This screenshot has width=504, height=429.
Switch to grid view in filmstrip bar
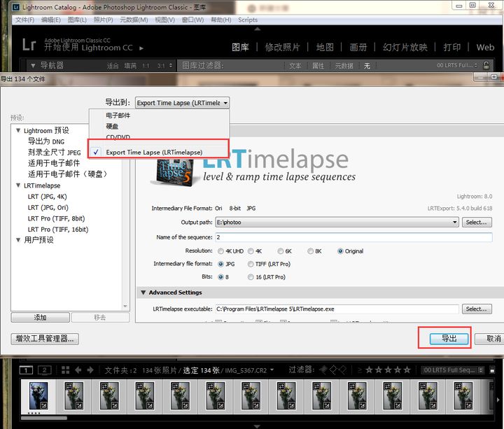click(x=66, y=370)
